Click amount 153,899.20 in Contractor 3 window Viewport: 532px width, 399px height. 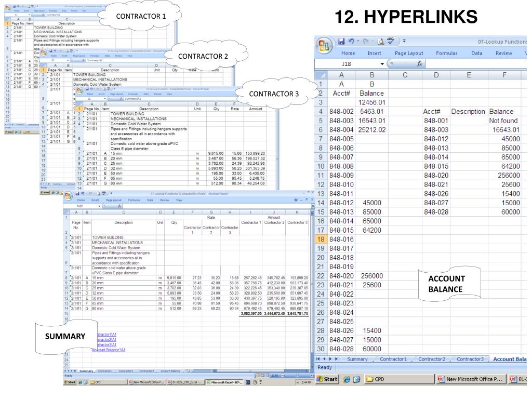tap(255, 153)
